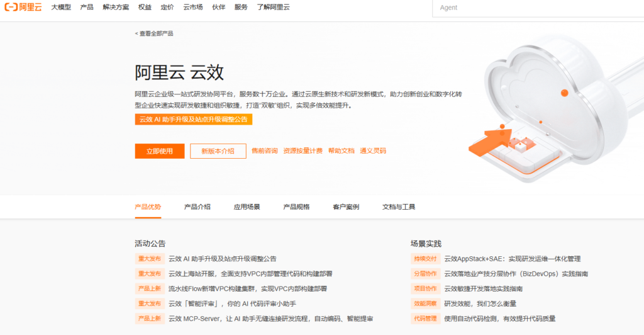Click the cloud and arrow hero illustration
The height and width of the screenshot is (335, 644).
(555, 109)
